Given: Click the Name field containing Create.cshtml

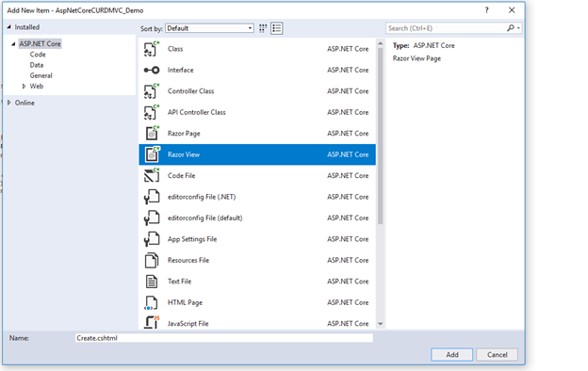Looking at the screenshot, I should click(224, 338).
